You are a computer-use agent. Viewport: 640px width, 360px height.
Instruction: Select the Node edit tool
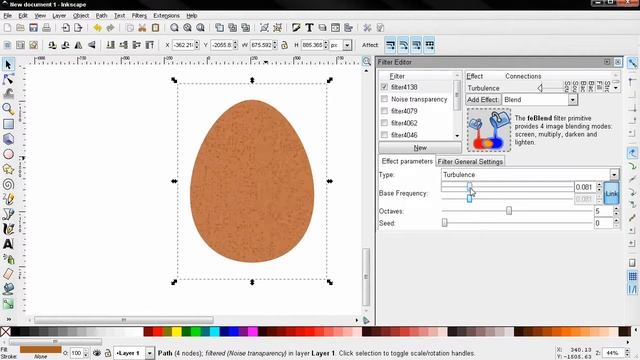[x=8, y=79]
